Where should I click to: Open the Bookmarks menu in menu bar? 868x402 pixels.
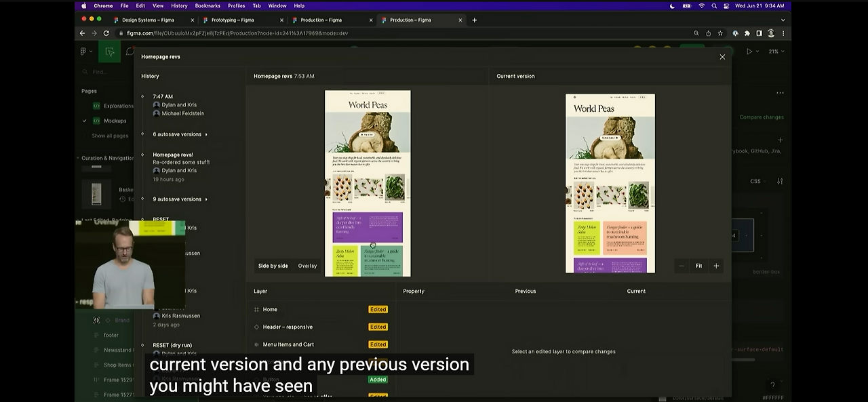(208, 5)
